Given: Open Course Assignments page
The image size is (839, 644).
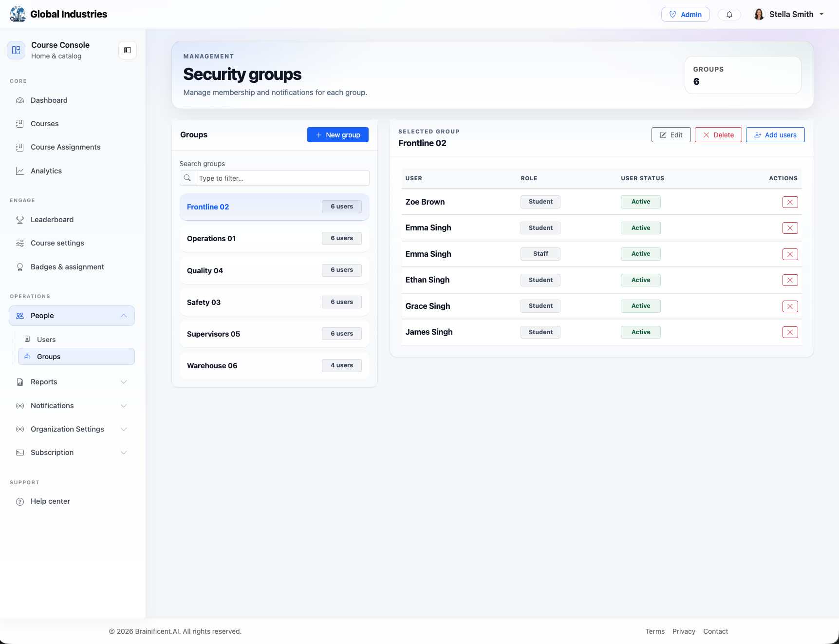Looking at the screenshot, I should pos(72,147).
